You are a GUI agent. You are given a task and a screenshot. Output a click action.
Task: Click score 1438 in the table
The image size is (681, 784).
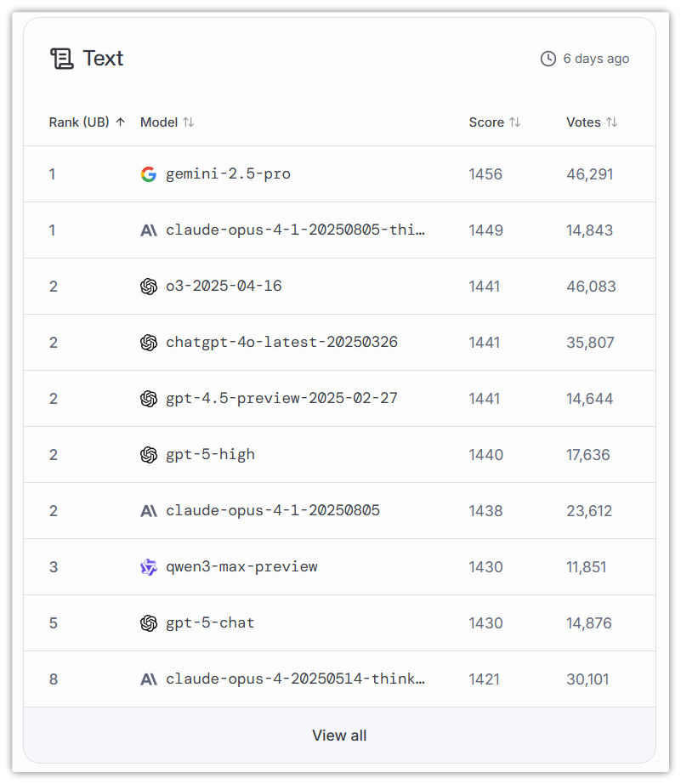[485, 510]
